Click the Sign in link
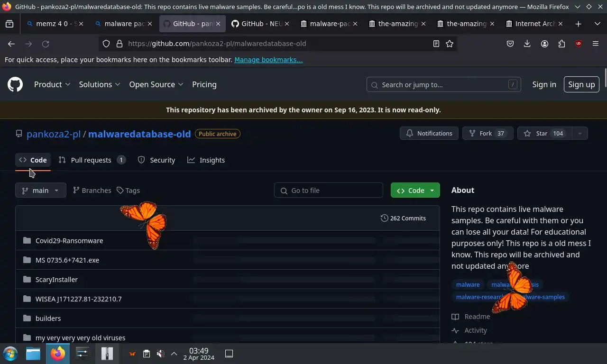 click(544, 84)
